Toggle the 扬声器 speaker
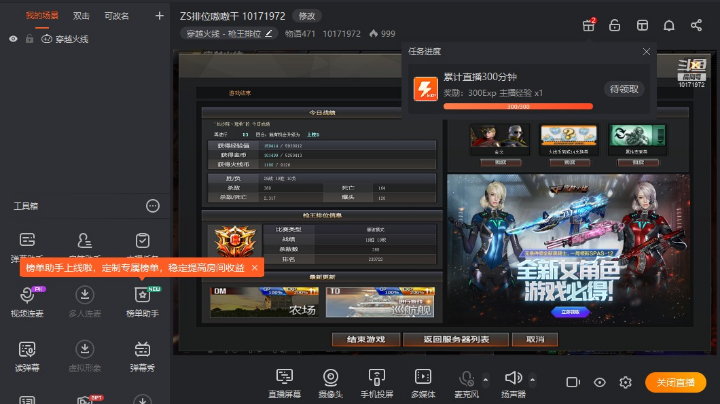 (513, 383)
